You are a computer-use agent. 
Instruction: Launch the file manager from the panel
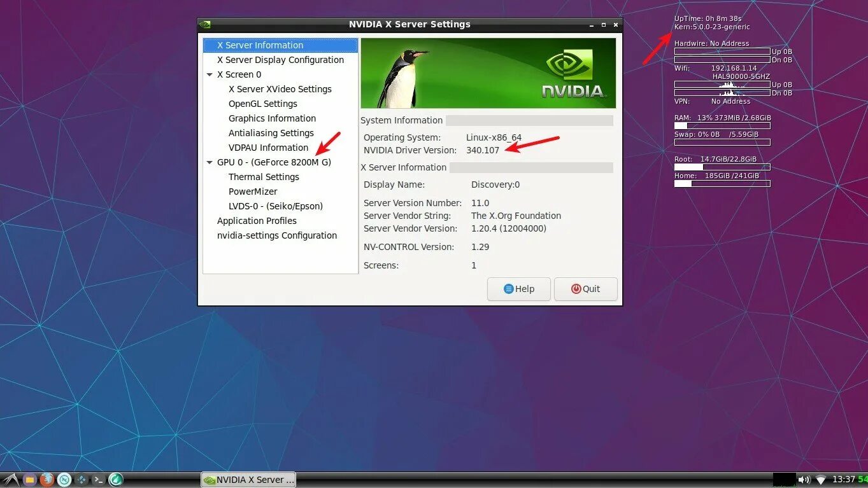pyautogui.click(x=30, y=480)
